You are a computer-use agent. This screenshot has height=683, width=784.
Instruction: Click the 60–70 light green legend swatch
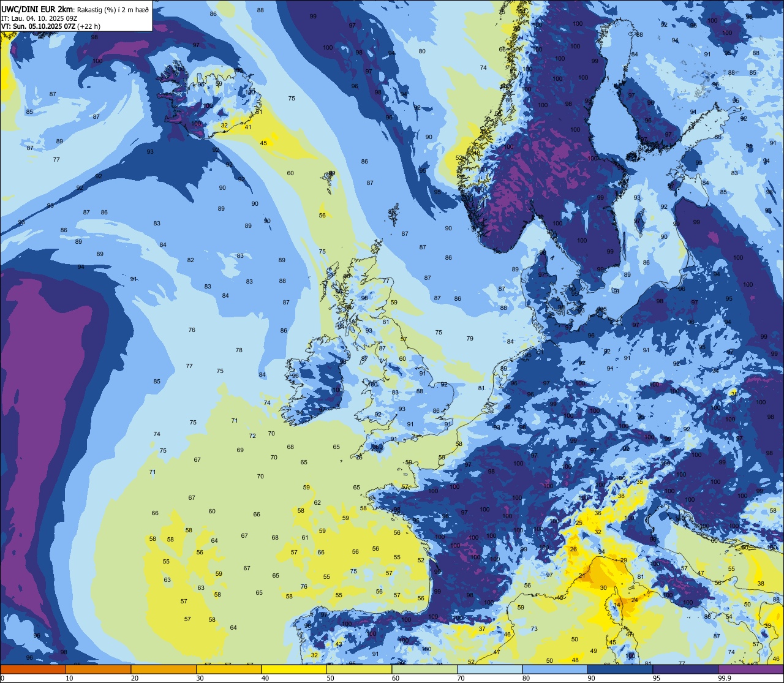pos(424,669)
